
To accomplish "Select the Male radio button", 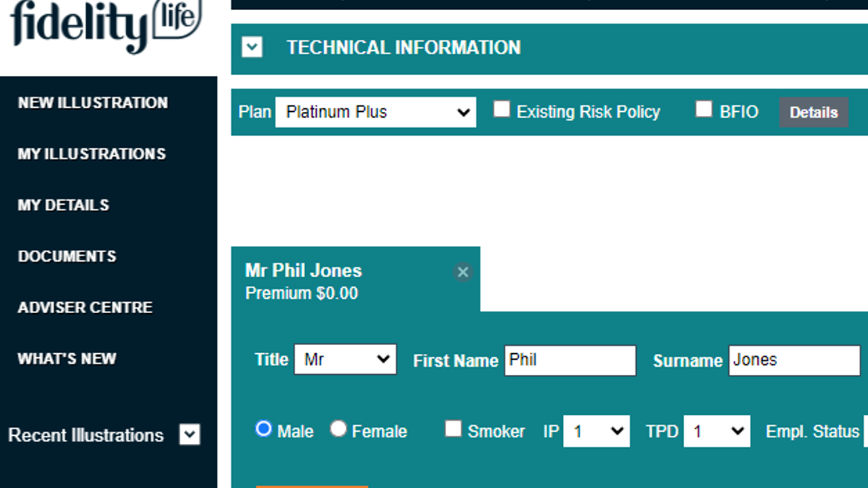I will (264, 429).
